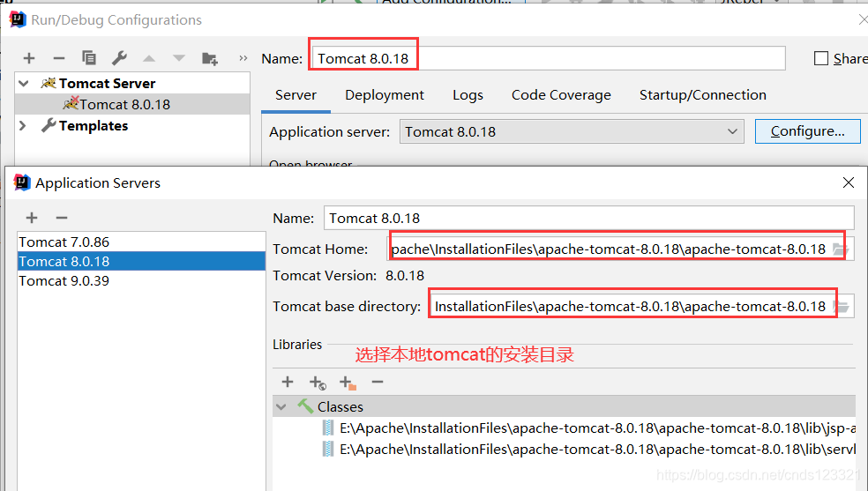Click the jsp-api jar file icon
This screenshot has width=868, height=491.
click(x=328, y=428)
